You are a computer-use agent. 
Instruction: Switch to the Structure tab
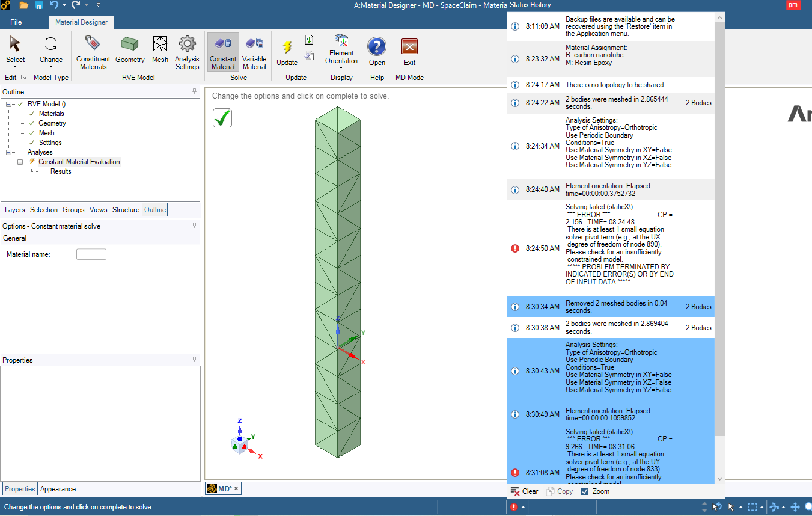[x=126, y=210]
